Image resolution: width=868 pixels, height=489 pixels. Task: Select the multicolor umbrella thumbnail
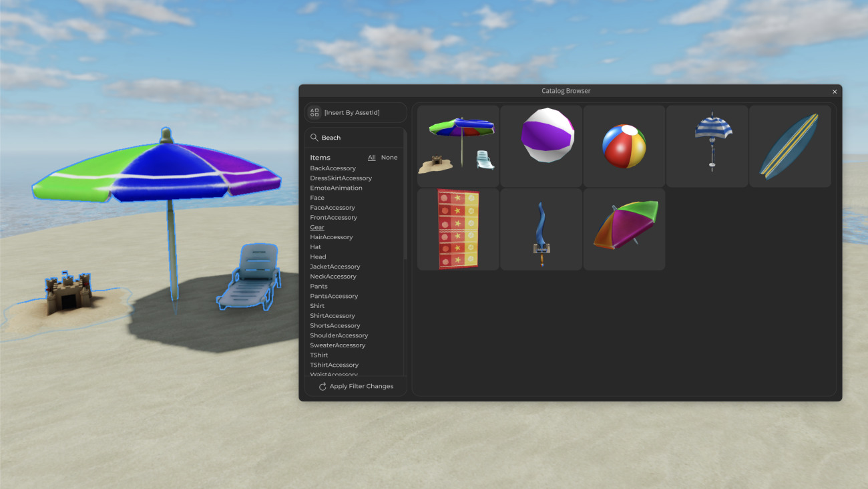point(624,228)
